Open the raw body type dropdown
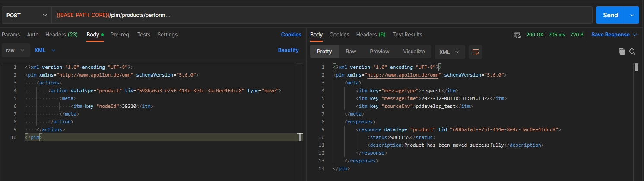The height and width of the screenshot is (181, 644). click(16, 50)
